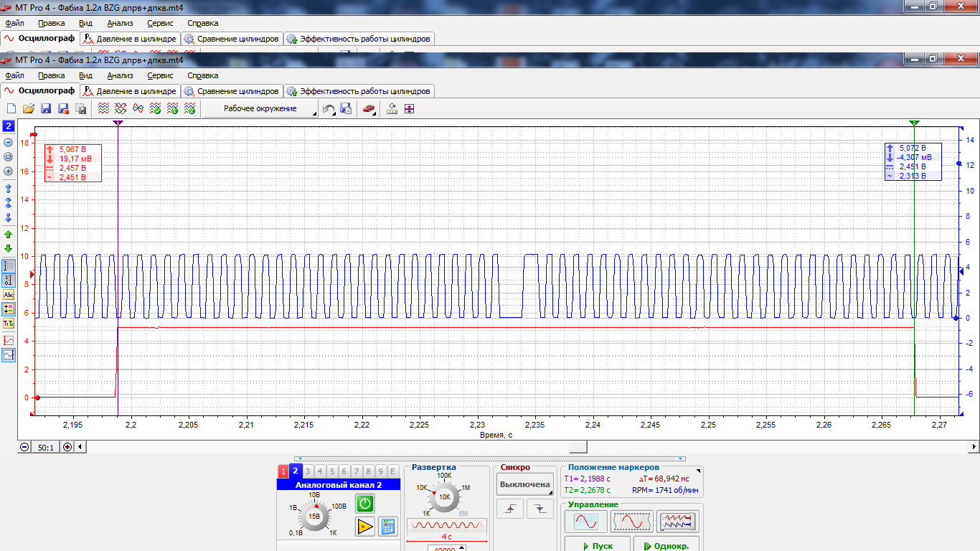Viewport: 980px width, 551px height.
Task: Toggle the rising edge trigger button
Action: (x=509, y=509)
